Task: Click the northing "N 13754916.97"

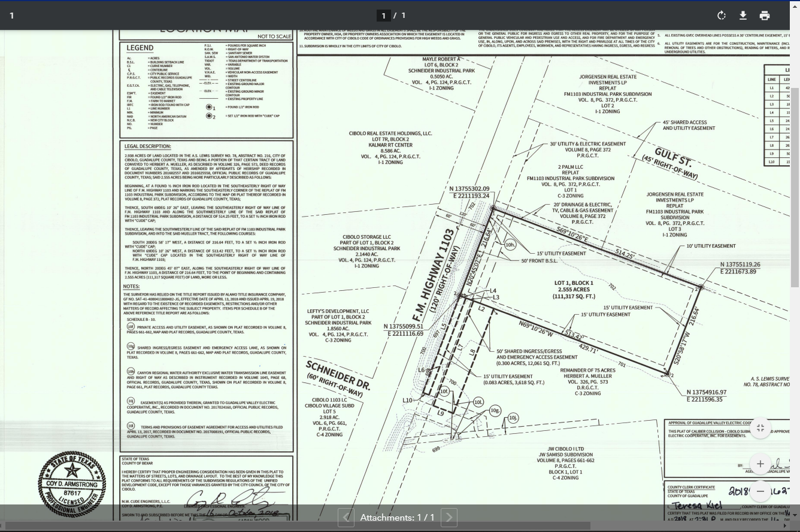Action: pyautogui.click(x=707, y=393)
